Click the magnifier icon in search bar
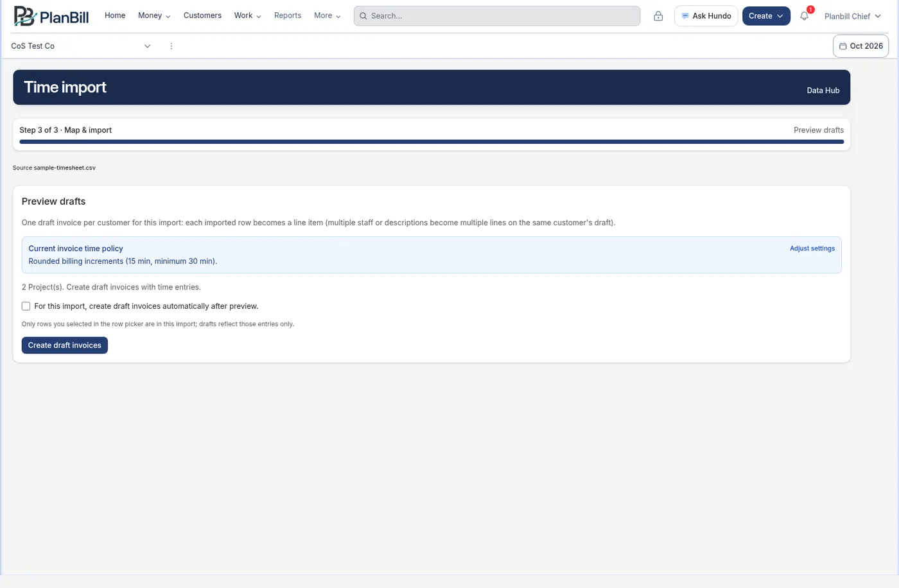 tap(363, 16)
